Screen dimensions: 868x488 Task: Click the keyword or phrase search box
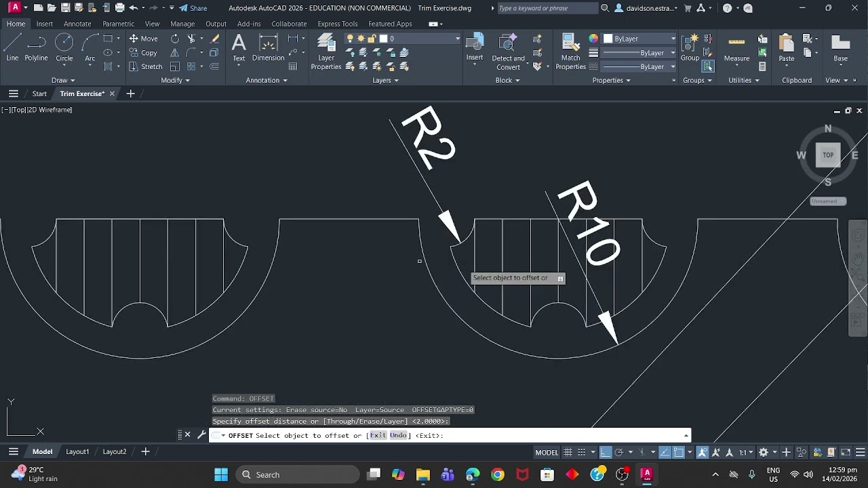click(548, 8)
